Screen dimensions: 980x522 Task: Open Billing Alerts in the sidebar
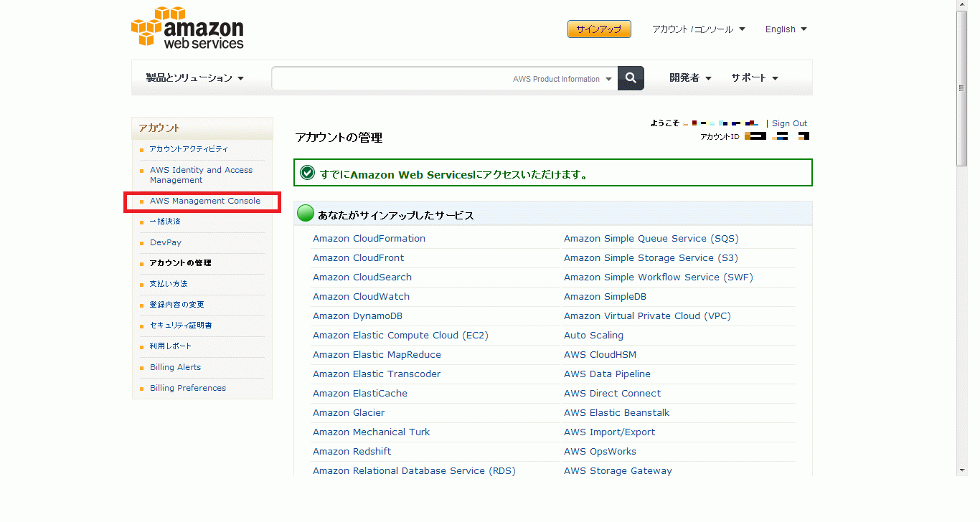[175, 367]
